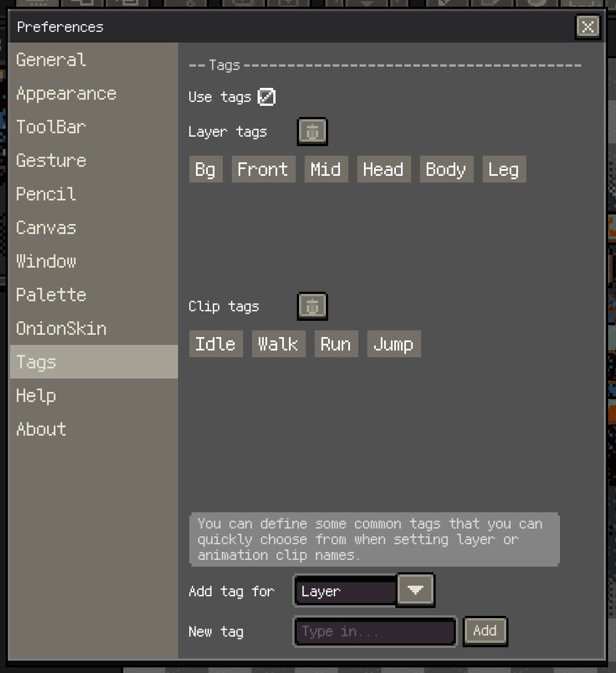Viewport: 616px width, 673px height.
Task: Select the Leg layer tag
Action: coord(504,169)
